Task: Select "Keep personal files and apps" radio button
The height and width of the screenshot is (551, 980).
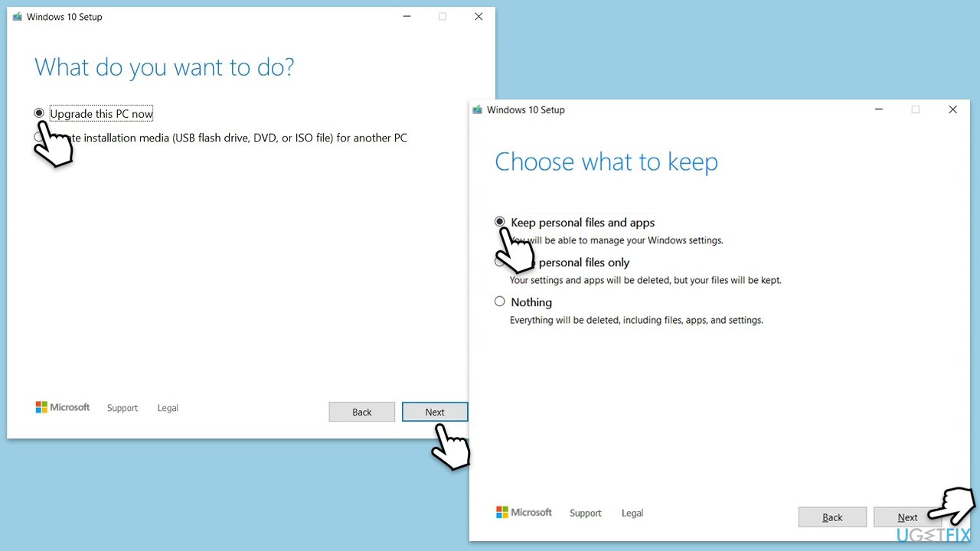Action: (500, 222)
